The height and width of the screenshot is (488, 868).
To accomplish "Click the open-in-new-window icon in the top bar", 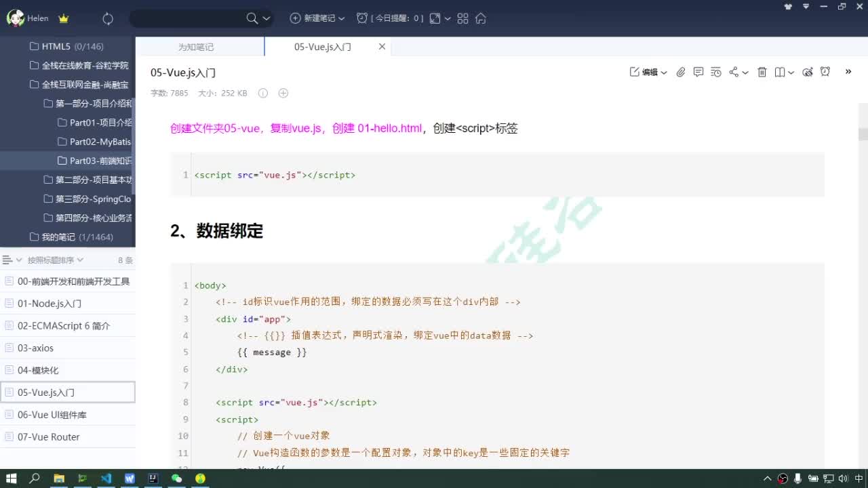I will (435, 18).
